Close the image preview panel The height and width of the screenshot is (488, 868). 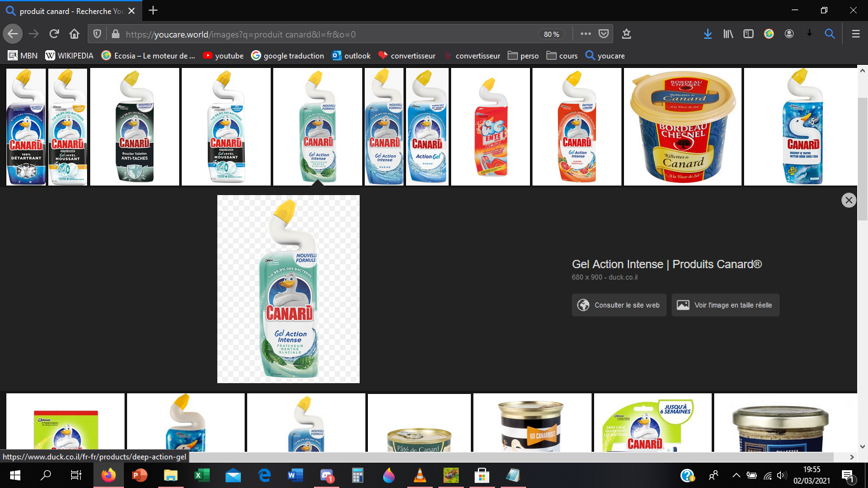click(x=848, y=200)
